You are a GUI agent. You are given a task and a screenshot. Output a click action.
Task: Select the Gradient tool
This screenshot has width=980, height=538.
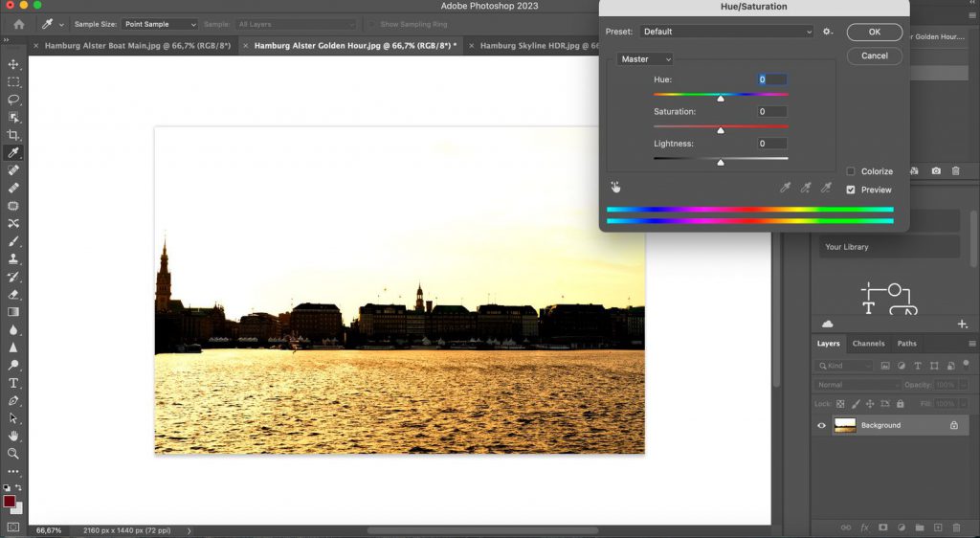tap(13, 312)
